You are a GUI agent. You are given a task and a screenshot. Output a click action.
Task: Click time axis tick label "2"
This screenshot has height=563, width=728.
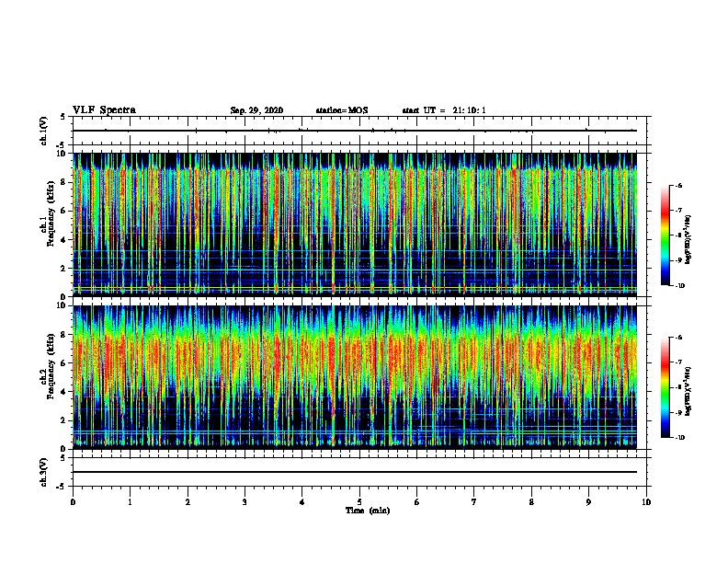[x=188, y=502]
